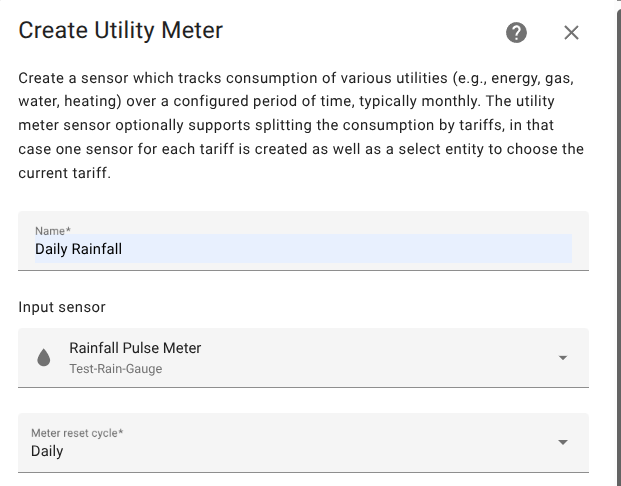
Task: Click the 'Create Utility Meter' dialog title
Action: [x=121, y=30]
